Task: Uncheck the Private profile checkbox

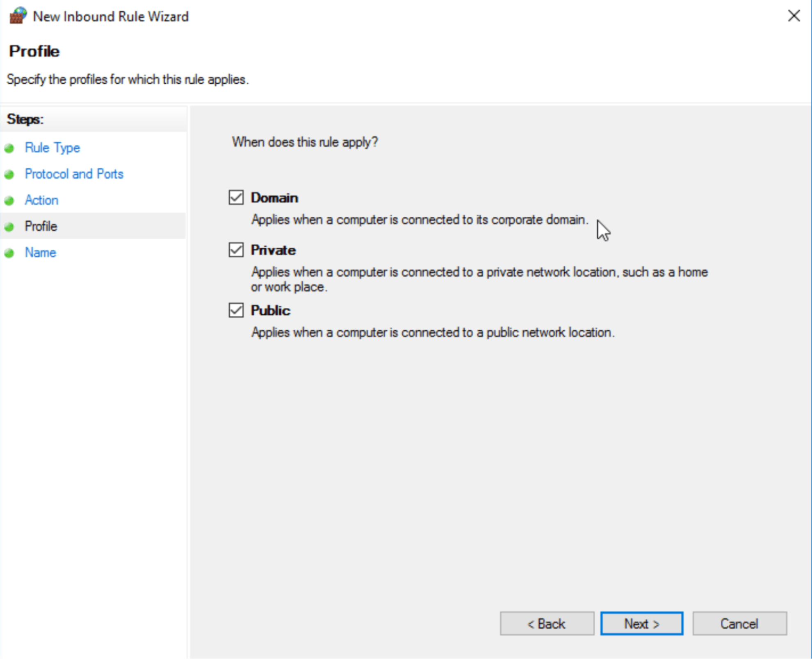Action: pyautogui.click(x=236, y=250)
